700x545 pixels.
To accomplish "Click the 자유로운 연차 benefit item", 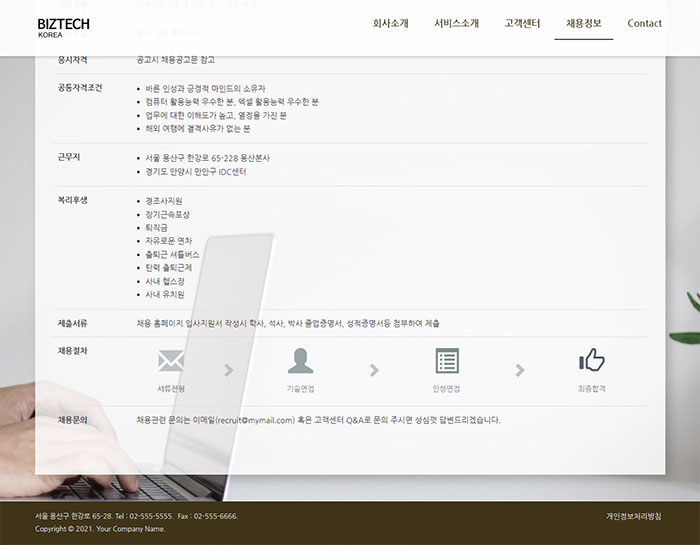I will point(168,241).
